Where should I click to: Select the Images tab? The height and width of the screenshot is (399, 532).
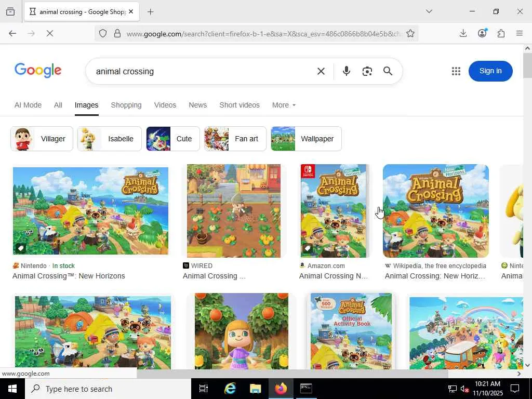pyautogui.click(x=87, y=105)
